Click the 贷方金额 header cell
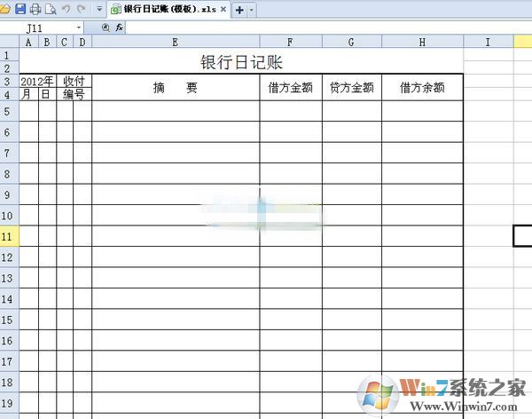This screenshot has width=532, height=419. 352,87
